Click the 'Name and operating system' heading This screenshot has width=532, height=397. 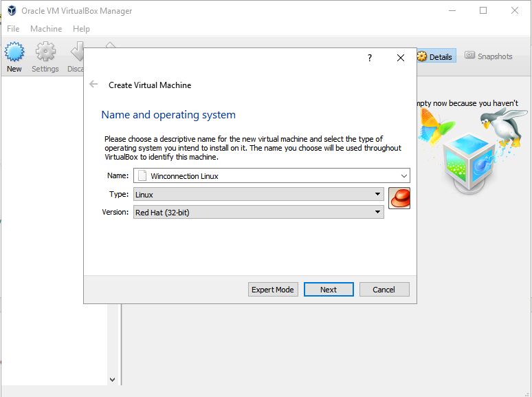click(x=168, y=115)
